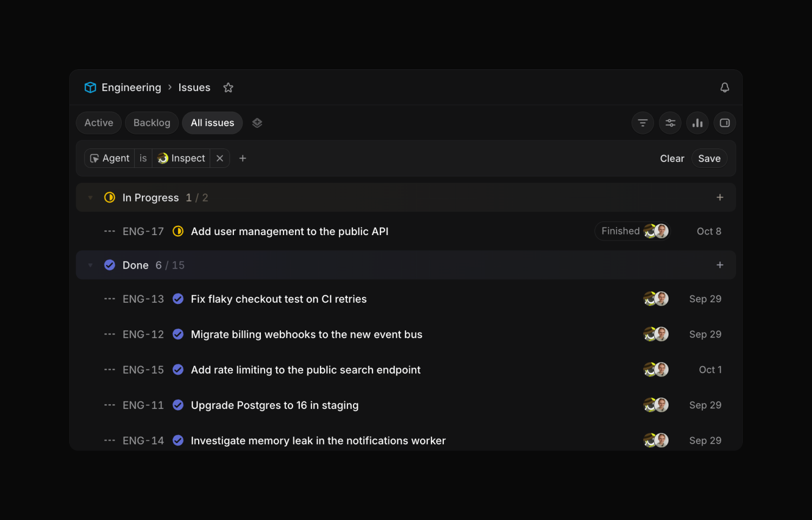The width and height of the screenshot is (812, 520).
Task: Open the filter menu icon
Action: pos(643,123)
